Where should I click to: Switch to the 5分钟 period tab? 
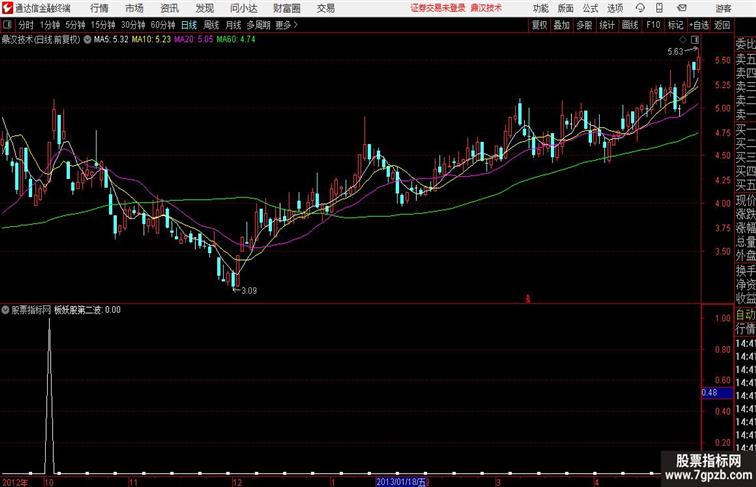(x=75, y=25)
